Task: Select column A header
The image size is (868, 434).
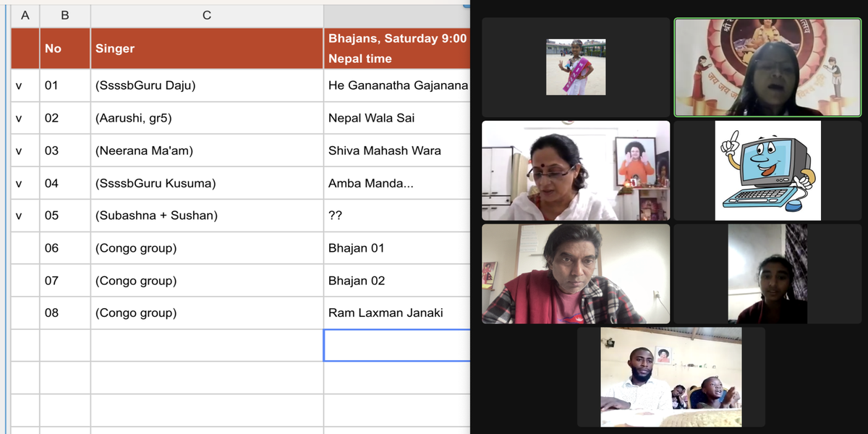Action: pos(25,14)
